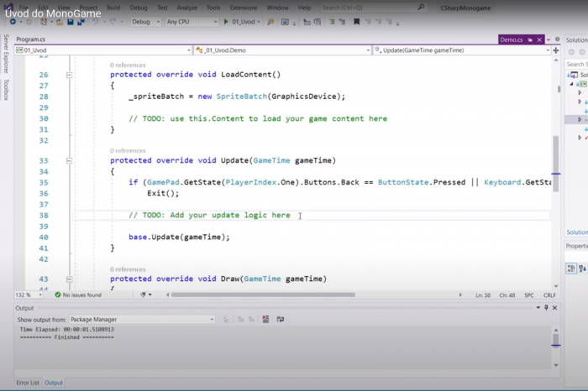Navigate backward with the blue back arrow
The height and width of the screenshot is (391, 588).
13,22
